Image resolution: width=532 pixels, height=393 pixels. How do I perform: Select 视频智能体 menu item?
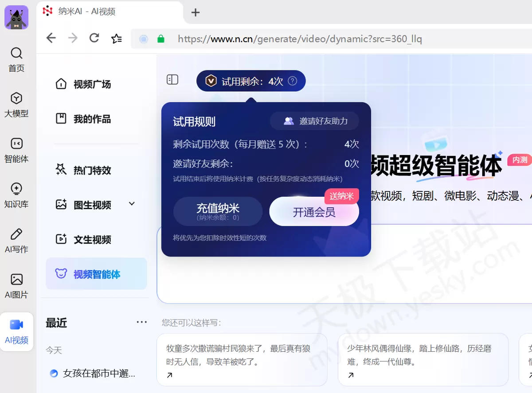[96, 274]
